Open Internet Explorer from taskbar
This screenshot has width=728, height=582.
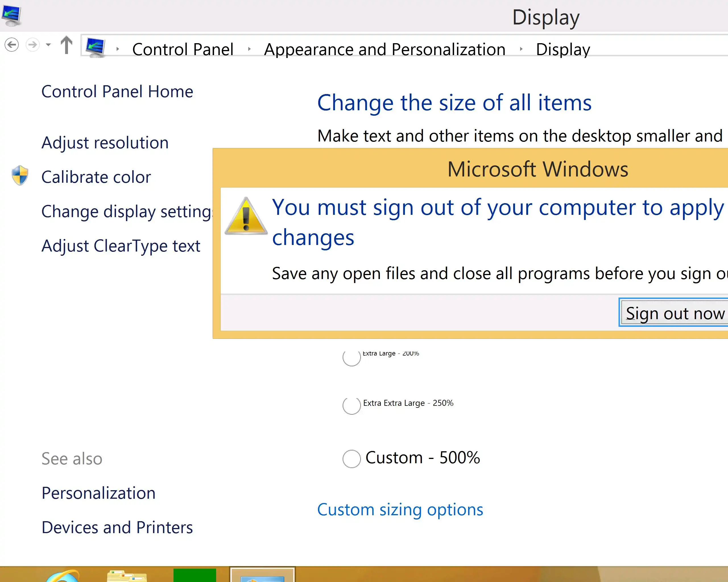coord(63,576)
